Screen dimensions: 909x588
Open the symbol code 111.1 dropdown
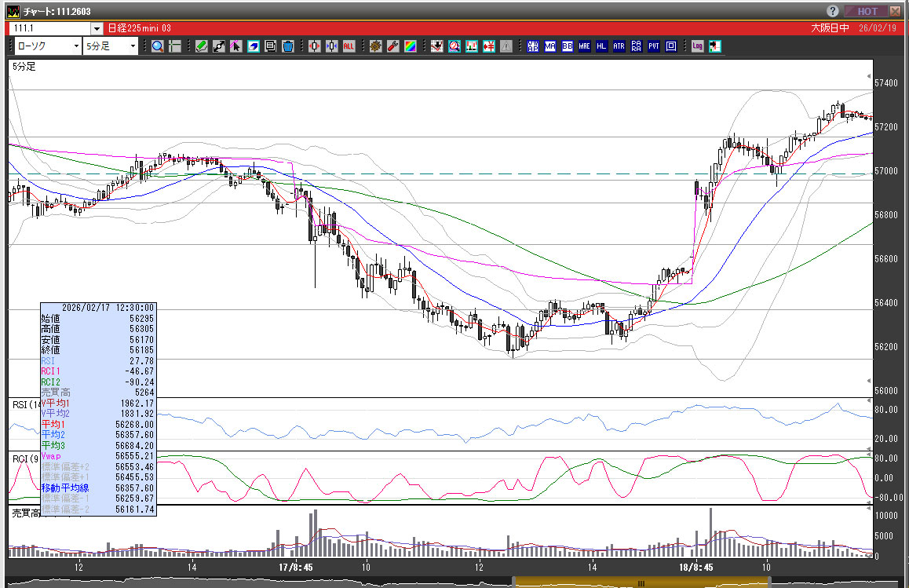click(97, 28)
